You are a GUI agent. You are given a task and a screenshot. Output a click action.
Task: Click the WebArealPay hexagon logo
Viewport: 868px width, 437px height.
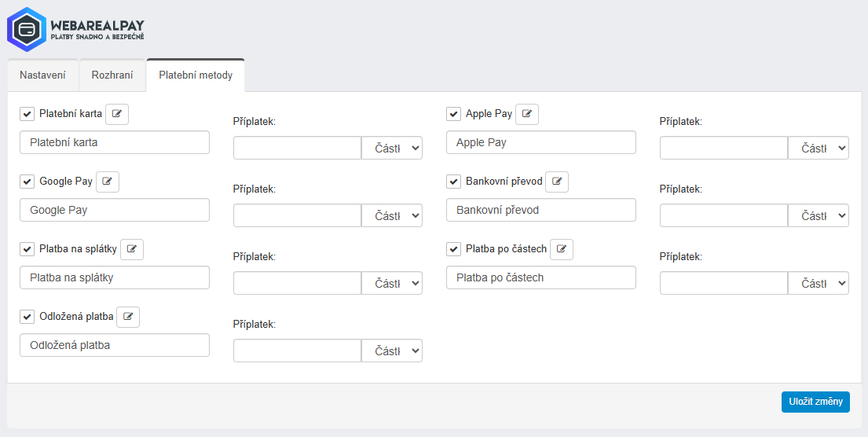tap(27, 29)
